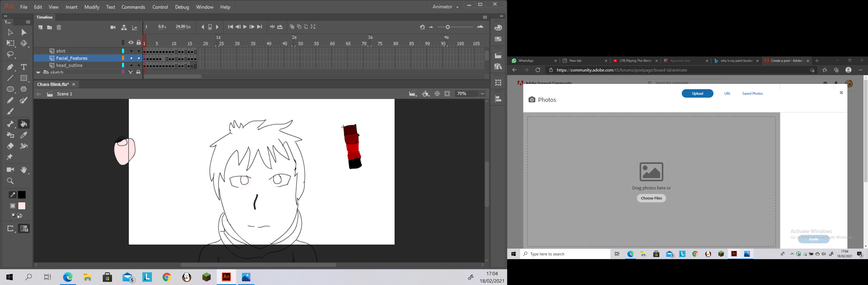Launch Chrome from the taskbar
The width and height of the screenshot is (868, 285).
pyautogui.click(x=167, y=277)
